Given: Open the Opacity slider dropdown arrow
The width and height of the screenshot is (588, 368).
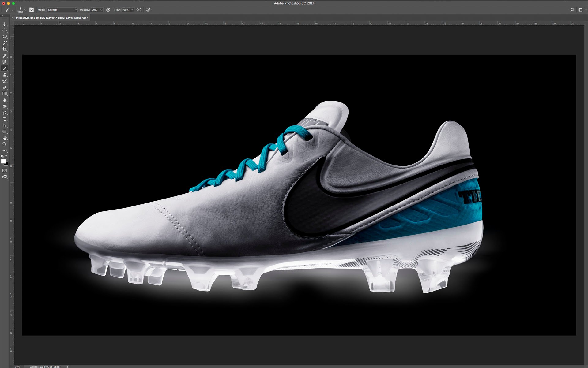Looking at the screenshot, I should pyautogui.click(x=101, y=10).
